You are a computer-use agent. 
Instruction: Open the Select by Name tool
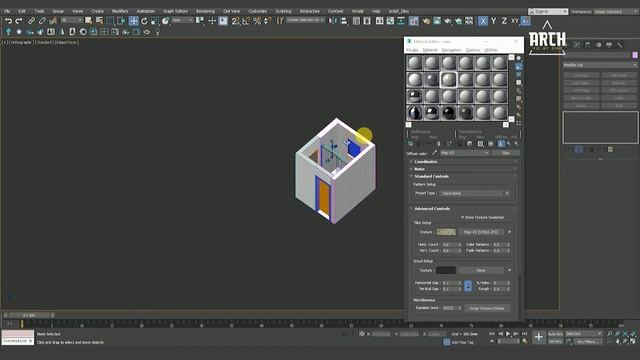click(x=99, y=21)
